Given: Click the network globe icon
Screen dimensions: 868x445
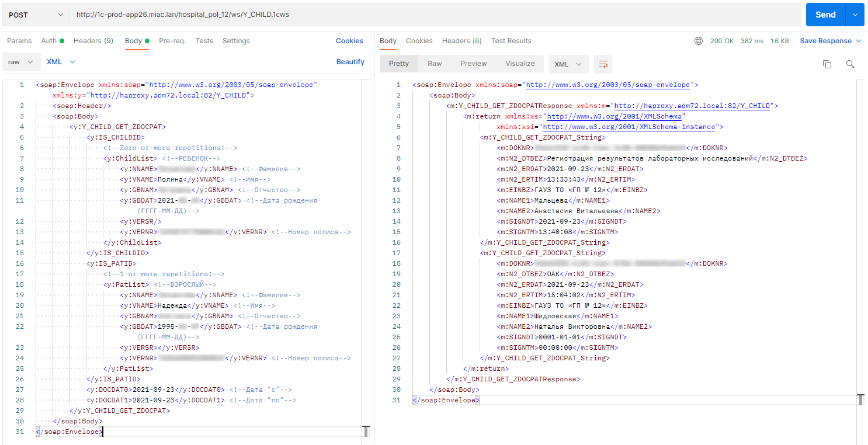Looking at the screenshot, I should [x=699, y=41].
